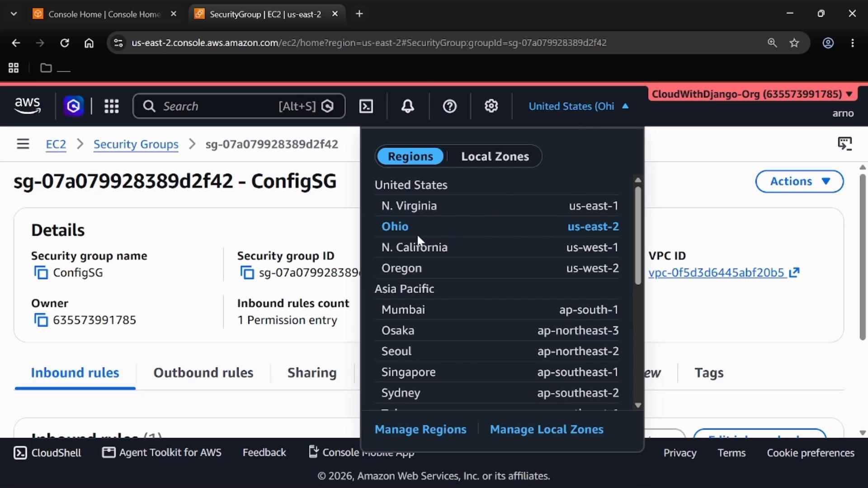Open the Manage Local Zones link
868x488 pixels.
tap(547, 429)
